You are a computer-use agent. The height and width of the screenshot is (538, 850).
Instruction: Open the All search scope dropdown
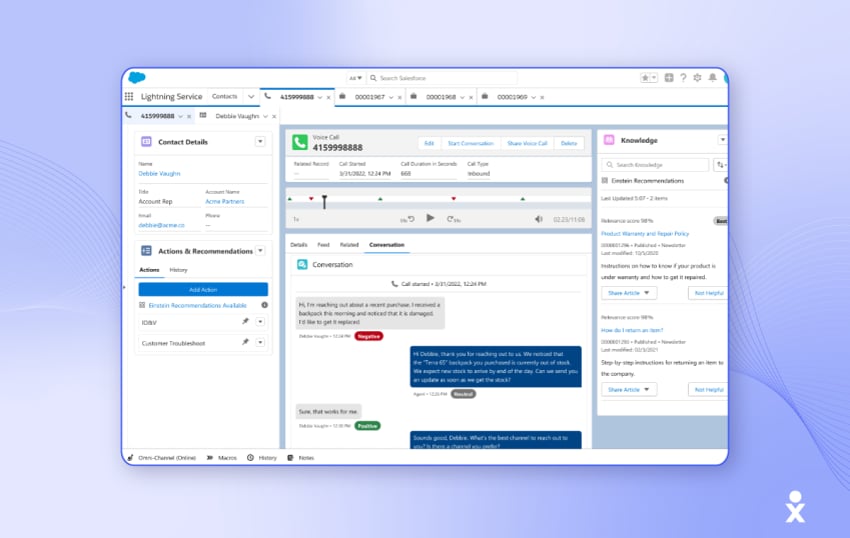tap(355, 78)
